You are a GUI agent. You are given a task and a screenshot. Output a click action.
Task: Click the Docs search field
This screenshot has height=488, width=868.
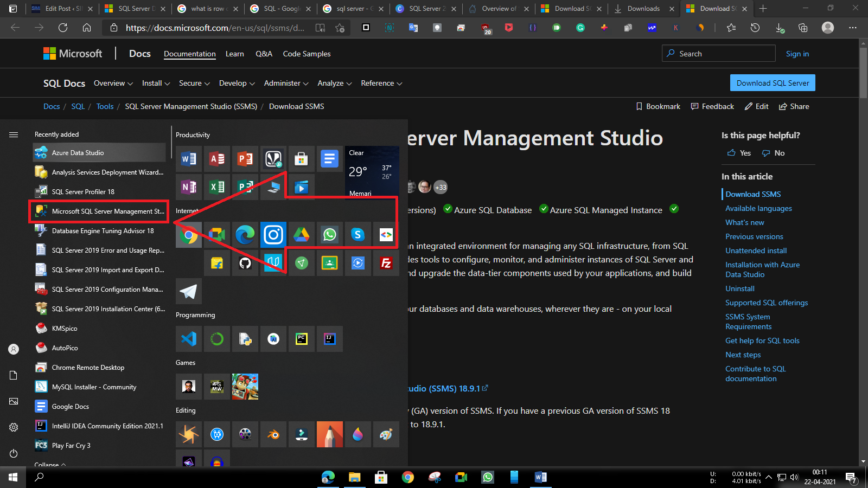(719, 54)
